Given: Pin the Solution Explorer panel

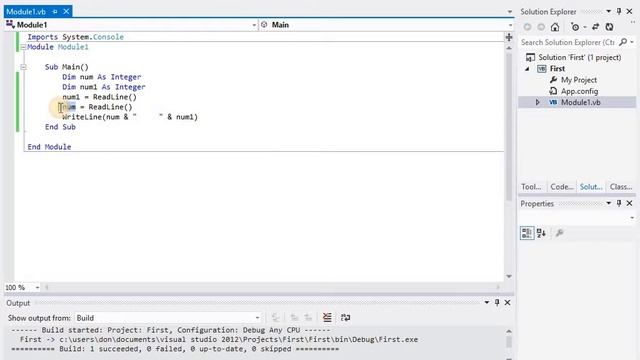Looking at the screenshot, I should [619, 11].
